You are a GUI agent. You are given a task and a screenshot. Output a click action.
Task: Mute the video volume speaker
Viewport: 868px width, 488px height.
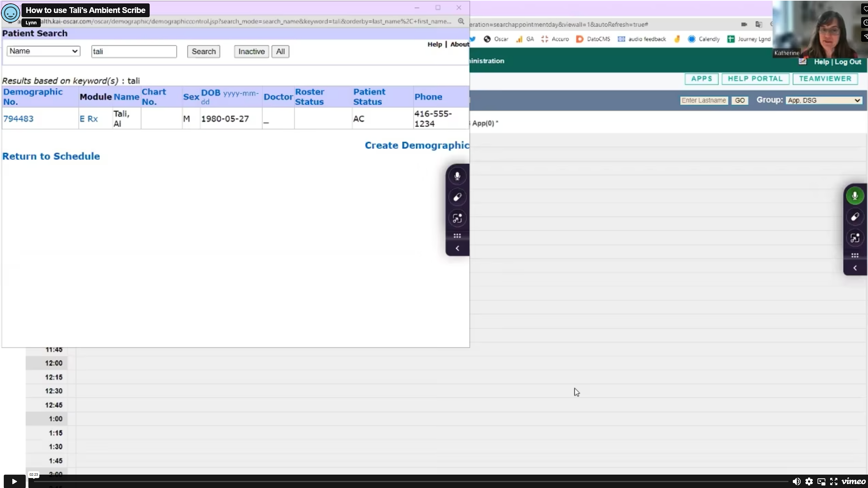(796, 481)
